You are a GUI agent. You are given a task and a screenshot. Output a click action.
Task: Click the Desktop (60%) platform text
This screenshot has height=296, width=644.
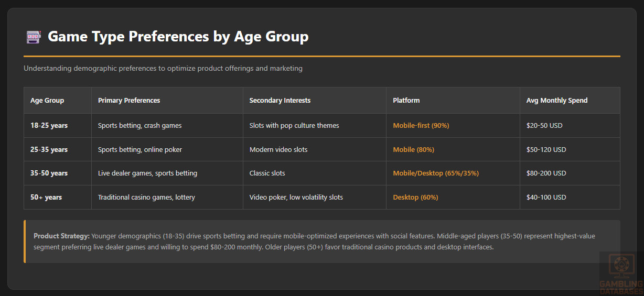(415, 198)
